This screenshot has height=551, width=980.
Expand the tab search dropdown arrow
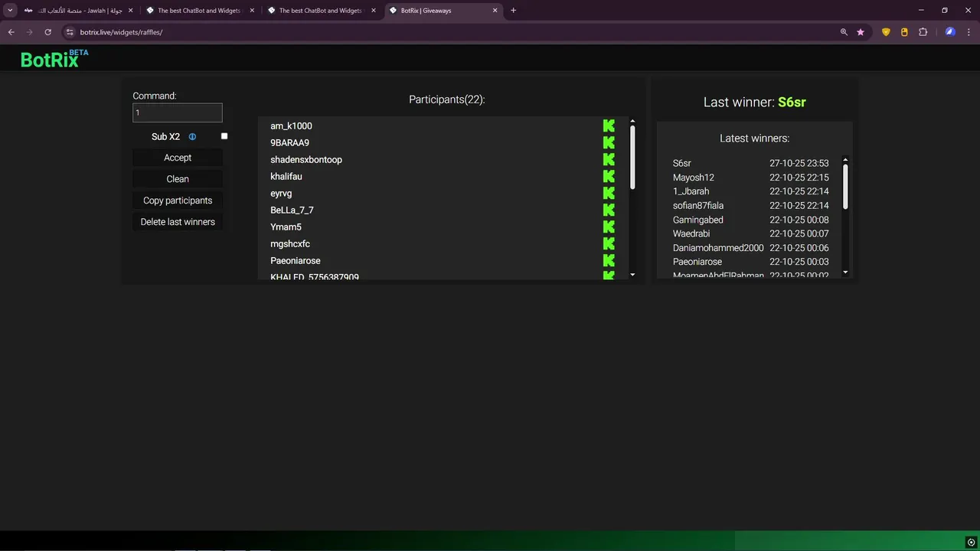[x=10, y=11]
